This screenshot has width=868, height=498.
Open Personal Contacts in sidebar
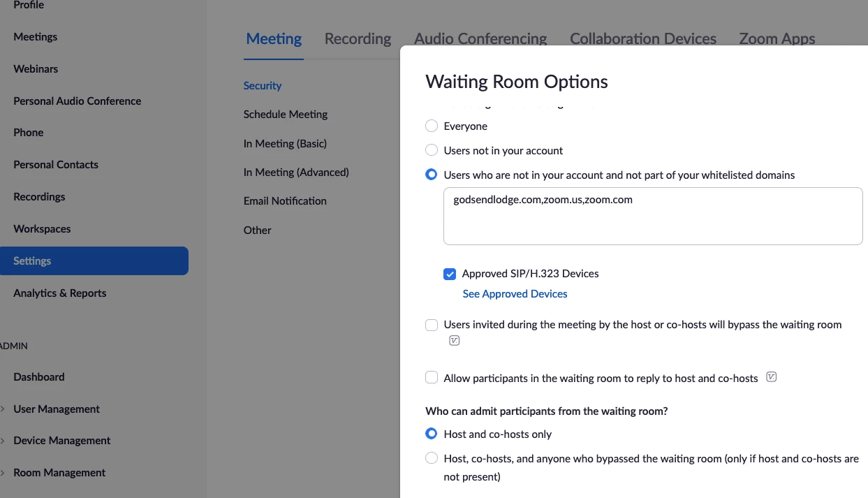(x=56, y=165)
